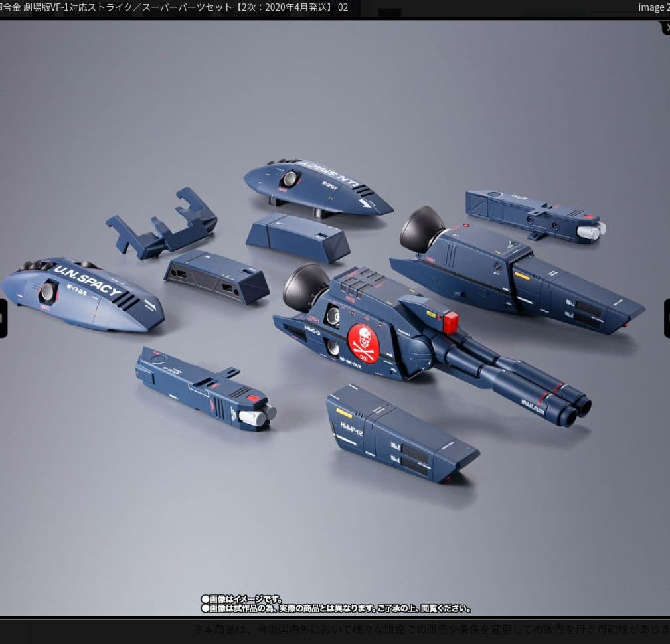
Task: Go to the previous image using left arrow
Action: 3,318
